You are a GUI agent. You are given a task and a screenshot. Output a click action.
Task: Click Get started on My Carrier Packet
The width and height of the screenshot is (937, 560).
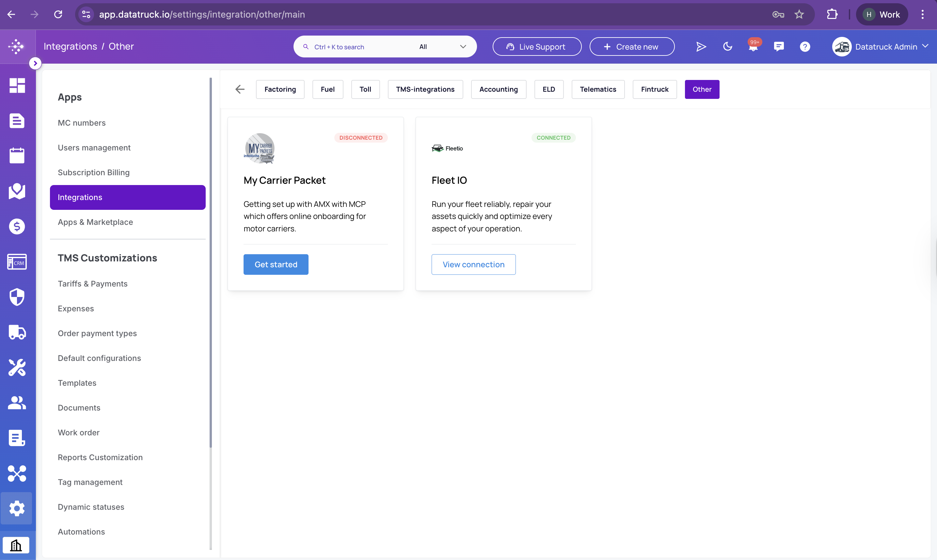coord(276,265)
